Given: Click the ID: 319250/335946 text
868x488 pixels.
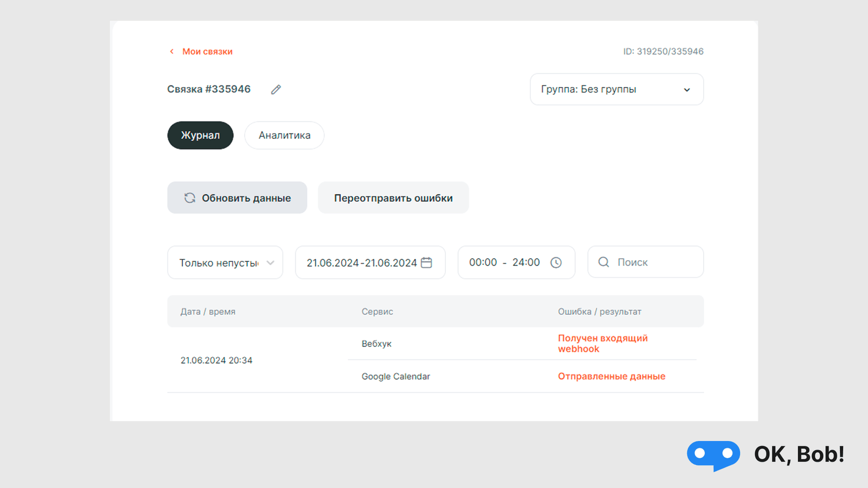Looking at the screenshot, I should (663, 52).
